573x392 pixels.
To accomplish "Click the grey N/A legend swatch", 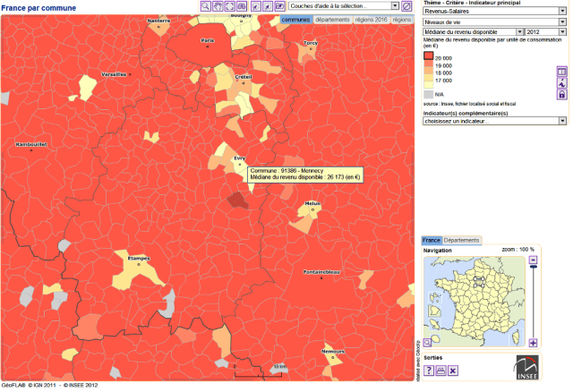I will [x=429, y=95].
